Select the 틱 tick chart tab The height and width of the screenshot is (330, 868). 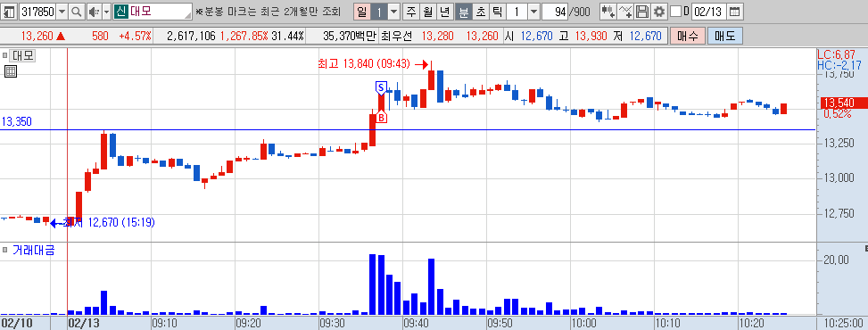click(497, 11)
